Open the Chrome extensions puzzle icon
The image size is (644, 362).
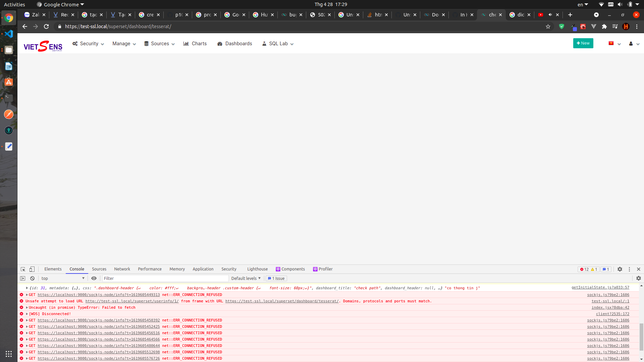point(604,26)
